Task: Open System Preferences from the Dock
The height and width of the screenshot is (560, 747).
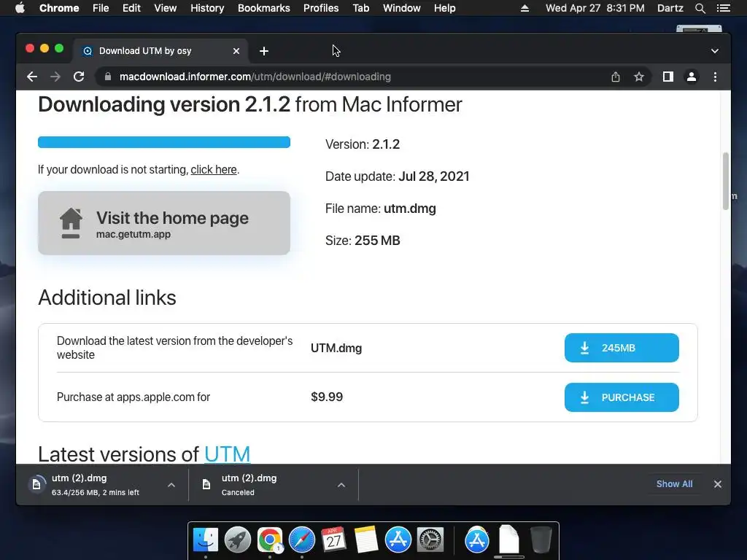Action: [430, 540]
